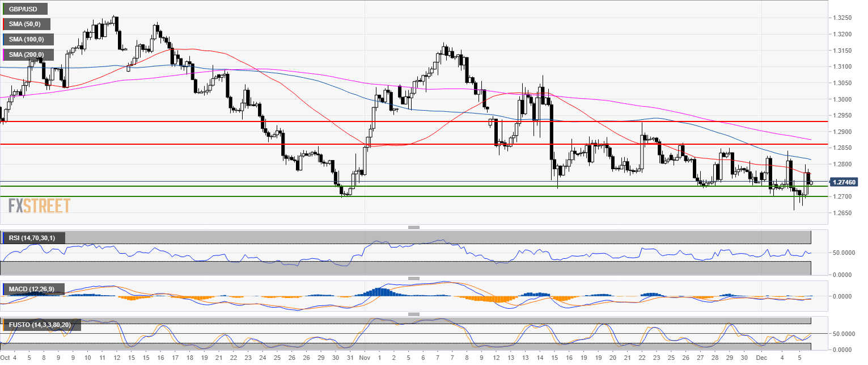Viewport: 868px width, 365px height.
Task: Click the orange color bar beside FUSTO label
Action: point(3,325)
